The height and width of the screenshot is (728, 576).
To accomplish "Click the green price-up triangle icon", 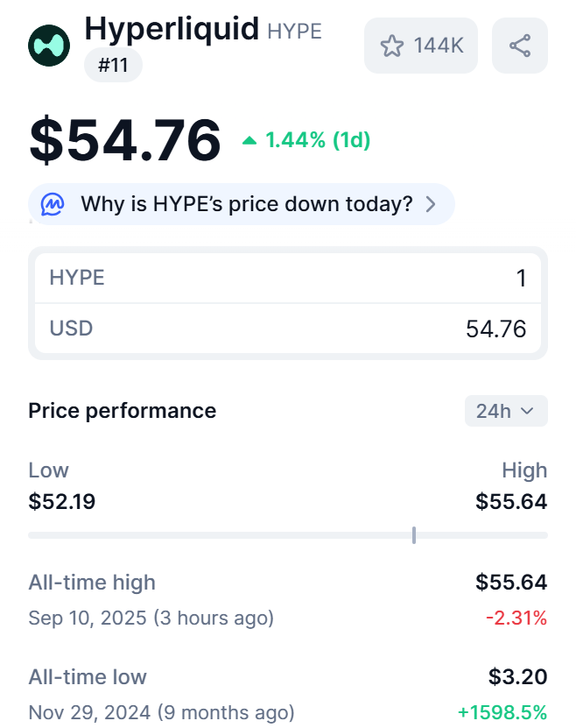I will coord(249,140).
